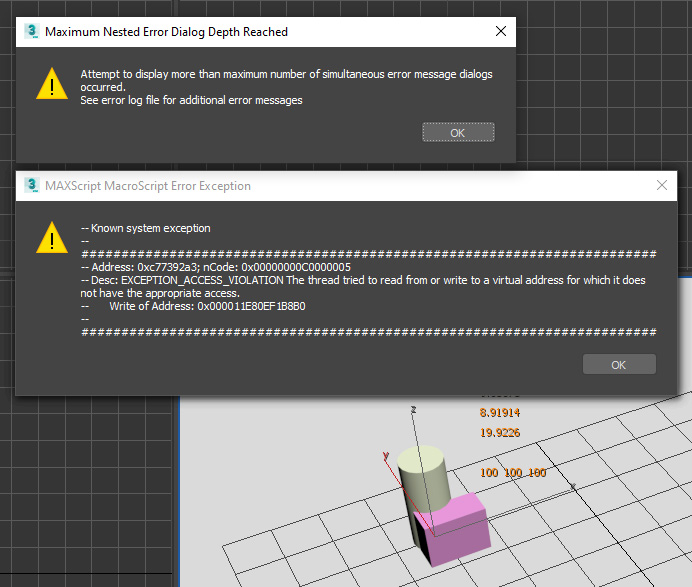Click the 'Maximum Nested Error Dialog Depth Reached' title
The width and height of the screenshot is (692, 587).
pyautogui.click(x=166, y=32)
